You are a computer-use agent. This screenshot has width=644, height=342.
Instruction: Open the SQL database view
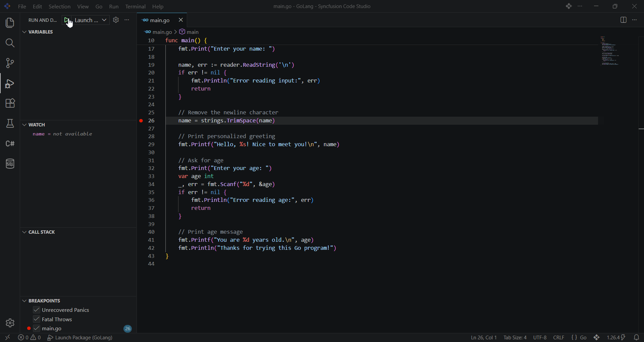pos(10,164)
